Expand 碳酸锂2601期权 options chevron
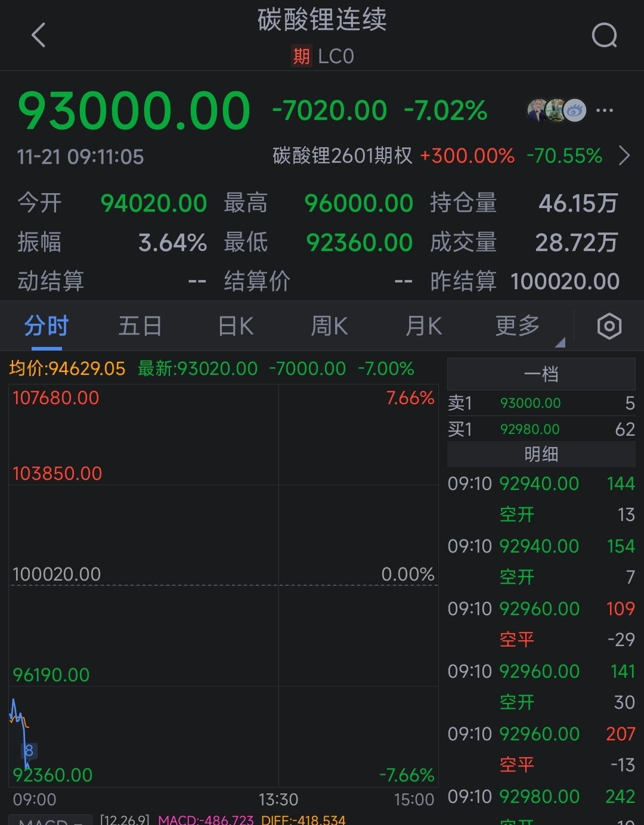Screen dimensions: 644x825 (624, 156)
